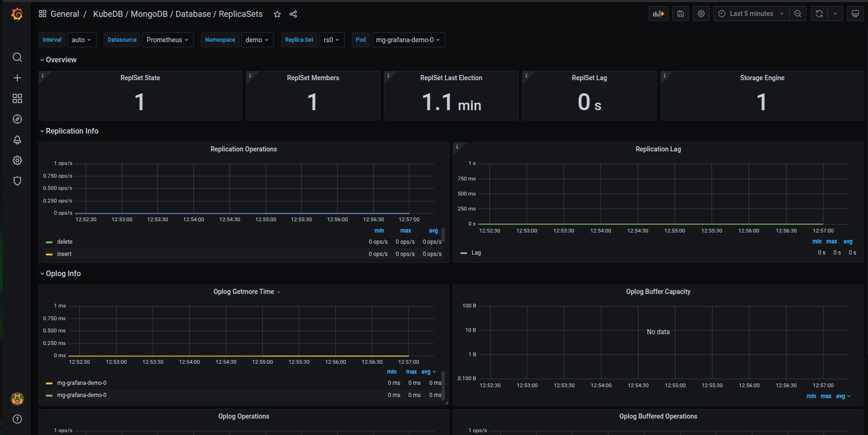The height and width of the screenshot is (435, 868).
Task: Click Replication Operations legend scrollbar
Action: coord(443,234)
